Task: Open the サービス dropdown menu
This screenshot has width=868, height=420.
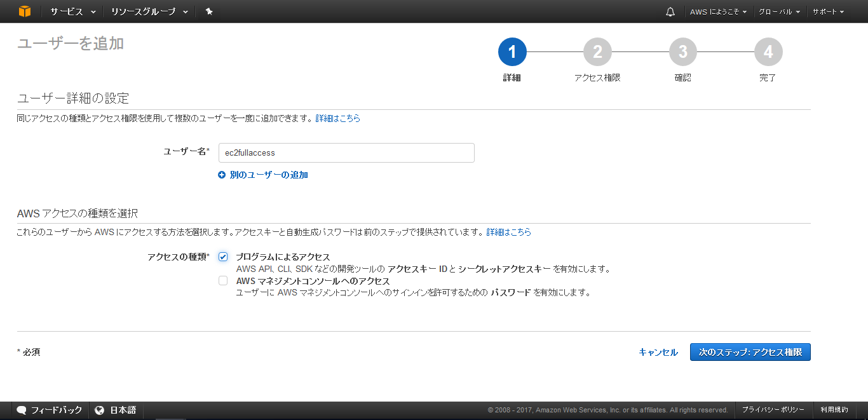Action: pyautogui.click(x=73, y=11)
